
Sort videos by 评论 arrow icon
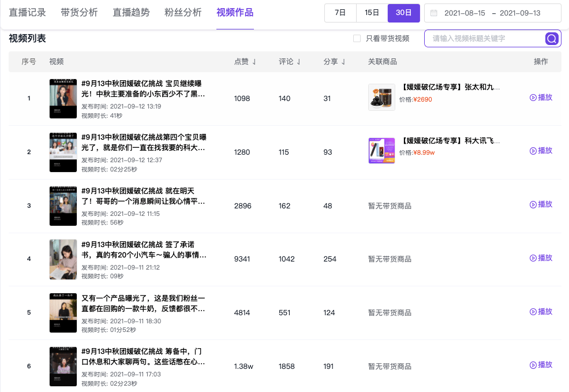[298, 62]
